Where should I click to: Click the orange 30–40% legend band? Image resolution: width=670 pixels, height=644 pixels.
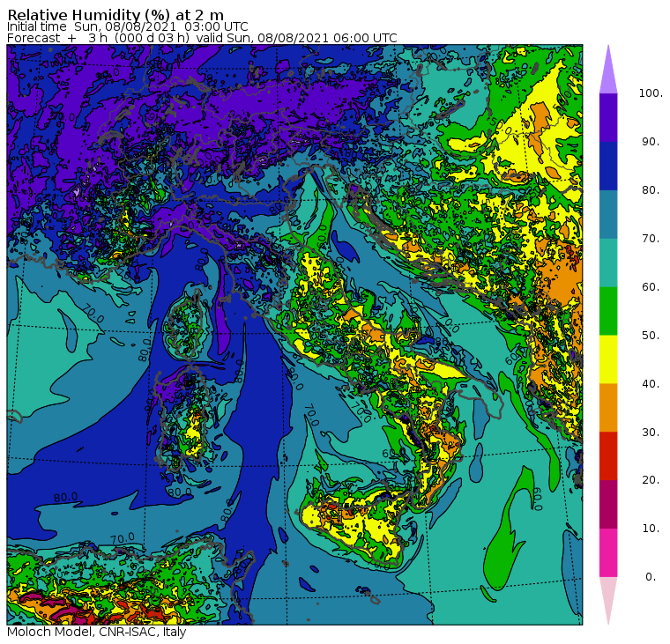(608, 407)
